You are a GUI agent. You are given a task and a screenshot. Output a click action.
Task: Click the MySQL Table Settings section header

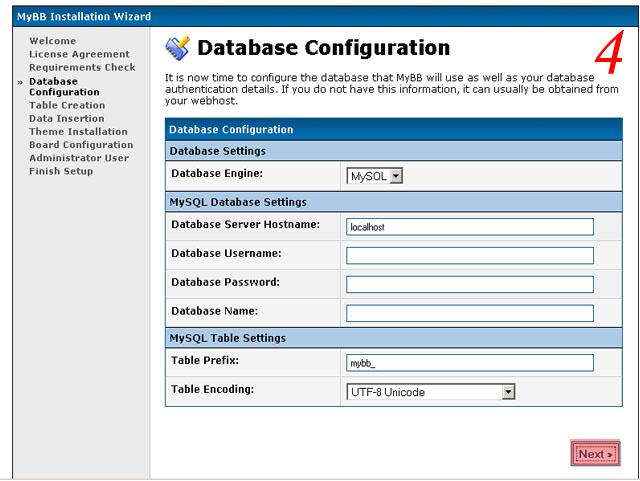393,338
